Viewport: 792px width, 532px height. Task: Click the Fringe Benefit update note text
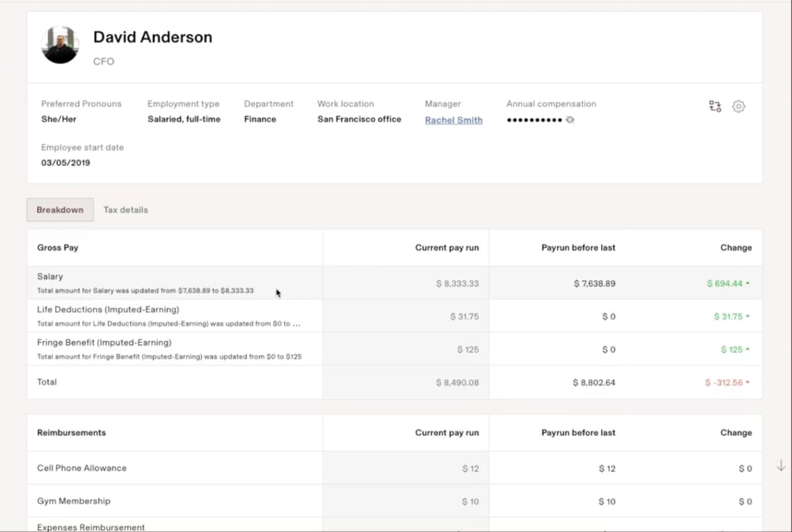pos(169,356)
